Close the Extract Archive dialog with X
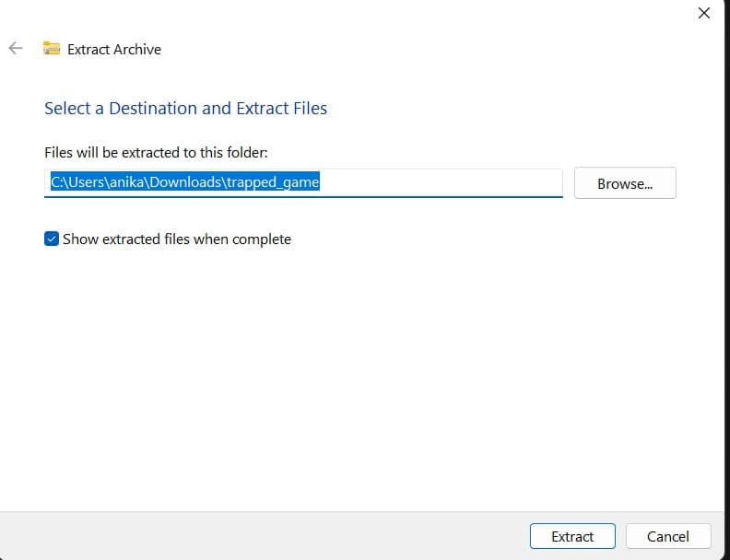Screen dimensions: 730x560 point(704,13)
